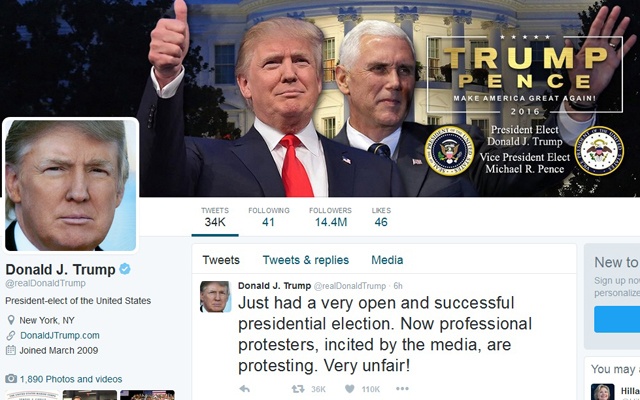Image resolution: width=640 pixels, height=400 pixels.
Task: Open the Media tab
Action: (387, 260)
